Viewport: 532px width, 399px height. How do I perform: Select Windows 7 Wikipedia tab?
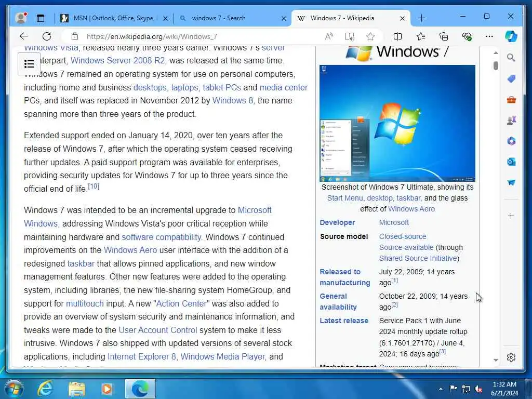[x=342, y=18]
